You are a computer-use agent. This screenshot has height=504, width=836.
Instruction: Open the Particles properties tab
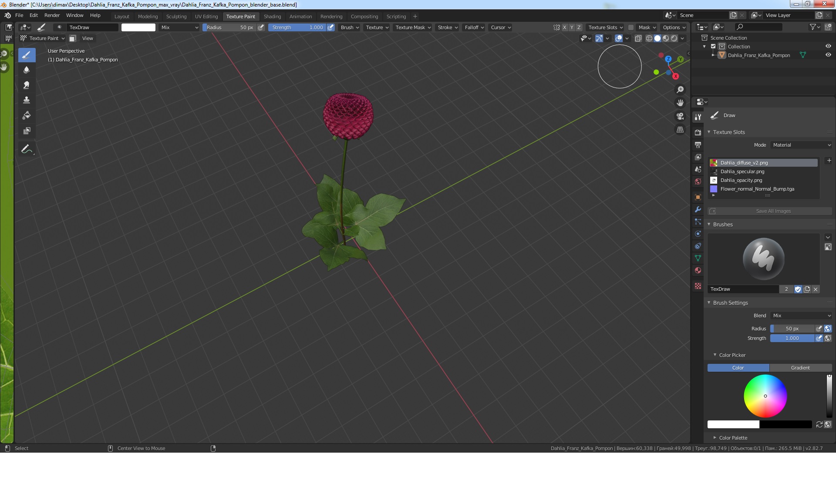point(698,222)
